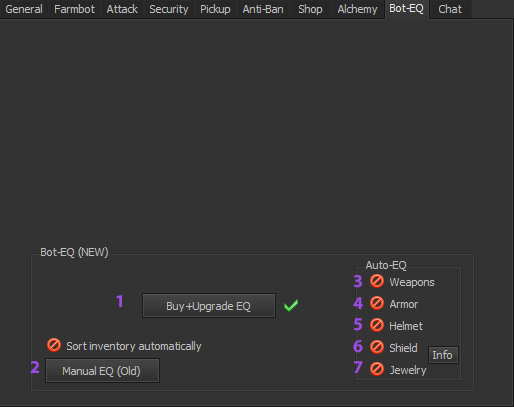
Task: Click the Buy+Upgrade EQ button
Action: click(209, 306)
